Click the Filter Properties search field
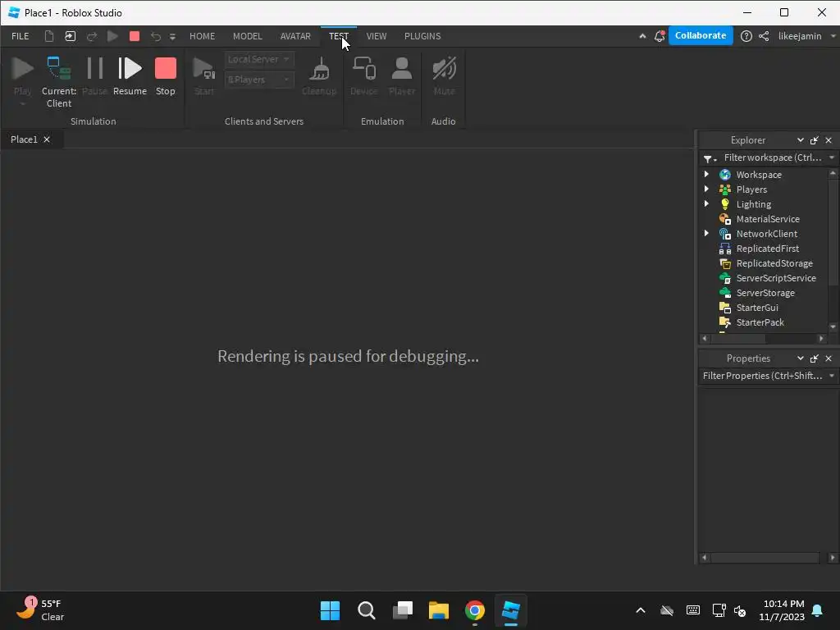The height and width of the screenshot is (630, 840). click(762, 376)
